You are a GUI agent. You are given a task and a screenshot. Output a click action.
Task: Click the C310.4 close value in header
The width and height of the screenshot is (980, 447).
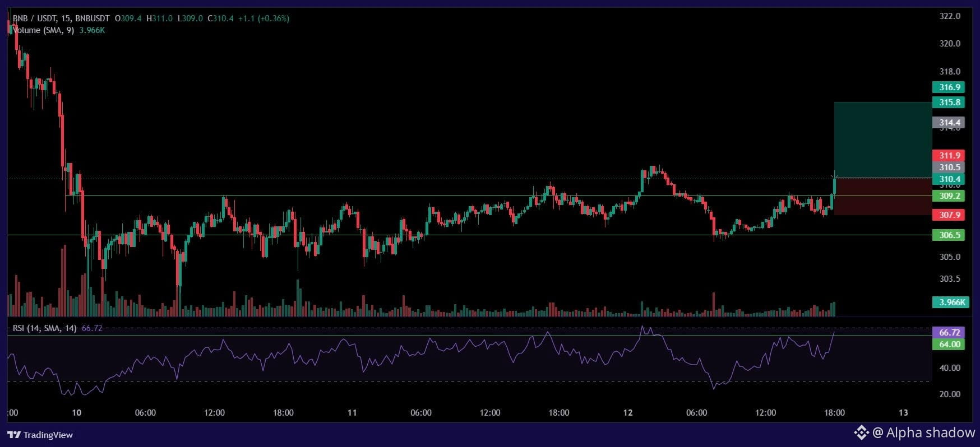(x=220, y=18)
